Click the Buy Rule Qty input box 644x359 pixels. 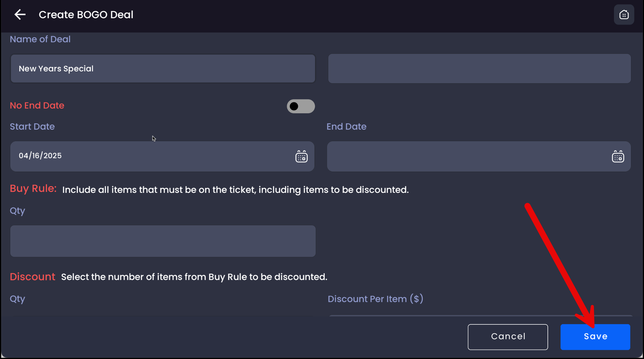(x=163, y=241)
